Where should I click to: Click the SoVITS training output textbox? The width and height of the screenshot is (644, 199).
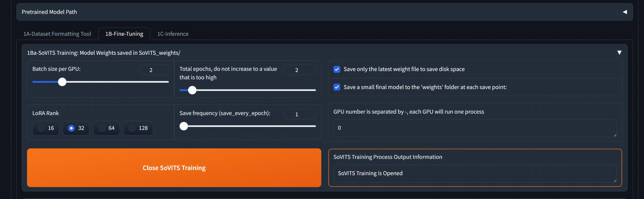click(x=474, y=173)
